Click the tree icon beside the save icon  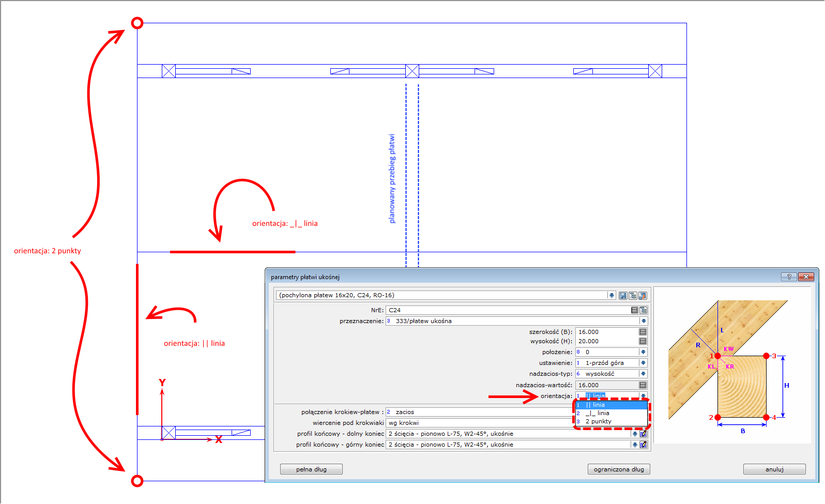click(x=633, y=296)
